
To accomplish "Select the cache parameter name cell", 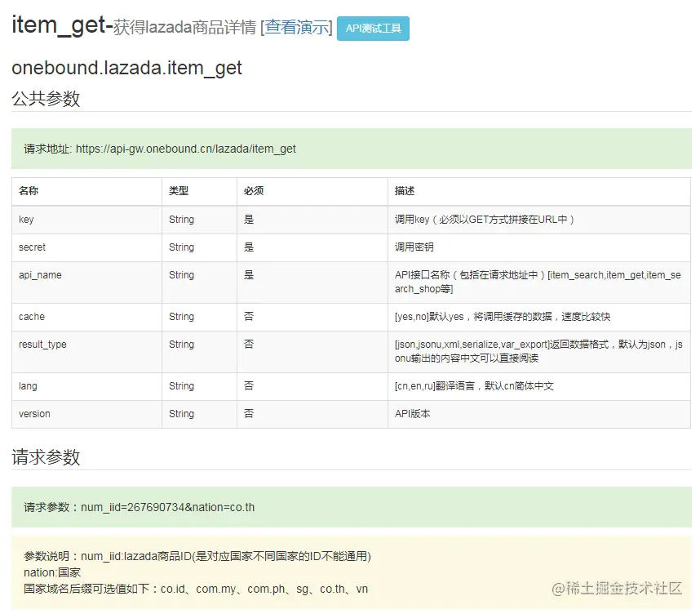I will click(86, 316).
